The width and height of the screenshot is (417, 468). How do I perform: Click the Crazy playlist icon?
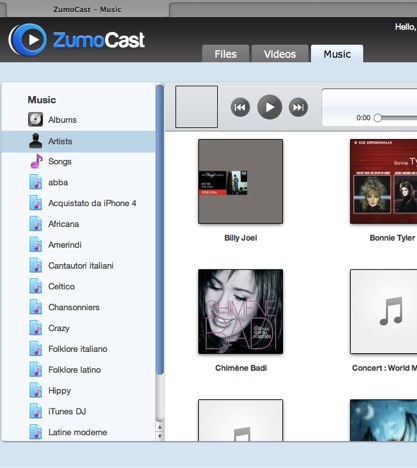(36, 328)
